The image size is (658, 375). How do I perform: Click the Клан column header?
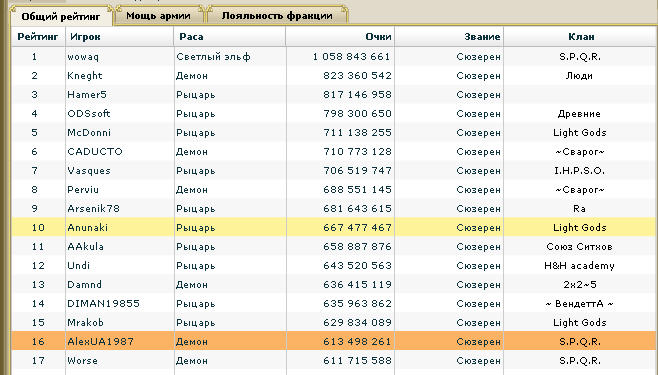click(x=581, y=37)
